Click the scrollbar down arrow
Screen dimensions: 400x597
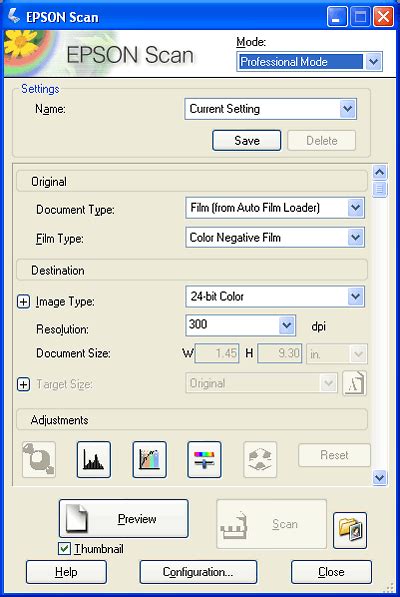[x=380, y=477]
